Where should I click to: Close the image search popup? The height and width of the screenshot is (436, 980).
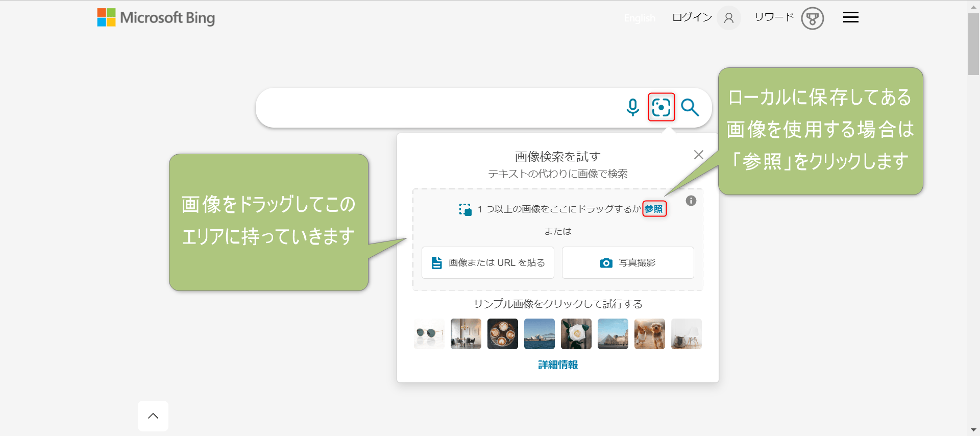699,155
